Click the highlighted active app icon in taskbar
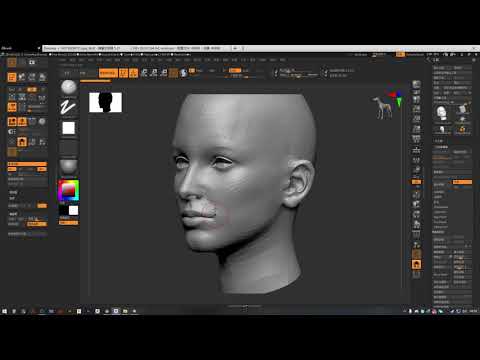The height and width of the screenshot is (360, 480). [x=116, y=311]
